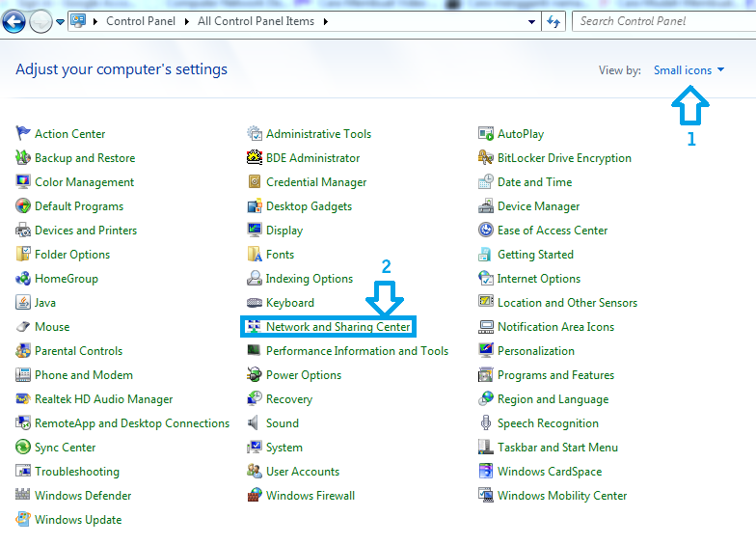Click the Keyboard icon
This screenshot has height=544, width=756.
click(x=255, y=303)
